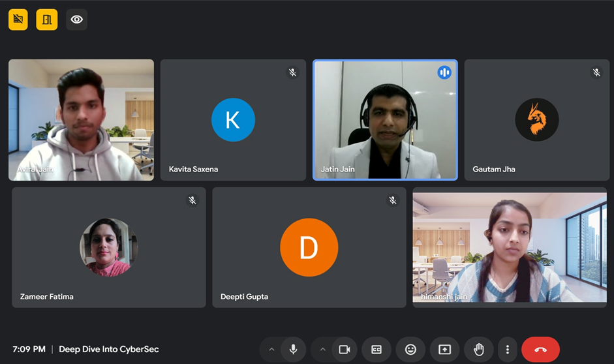The width and height of the screenshot is (614, 364).
Task: Click the yellow door icon at top
Action: 47,20
